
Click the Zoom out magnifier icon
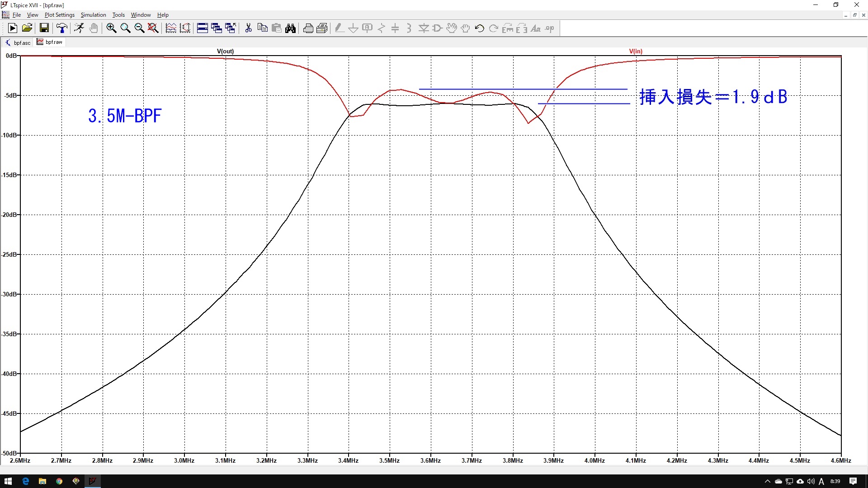pyautogui.click(x=139, y=28)
